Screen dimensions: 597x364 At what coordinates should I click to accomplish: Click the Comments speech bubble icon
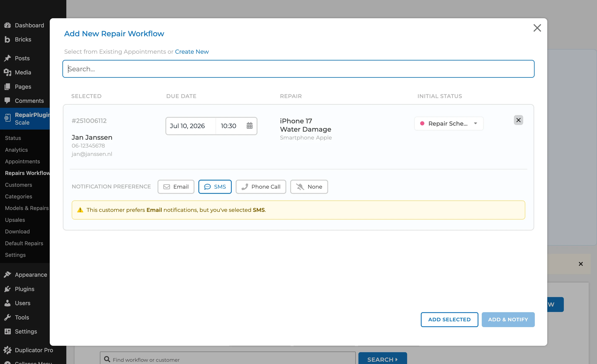(x=7, y=101)
